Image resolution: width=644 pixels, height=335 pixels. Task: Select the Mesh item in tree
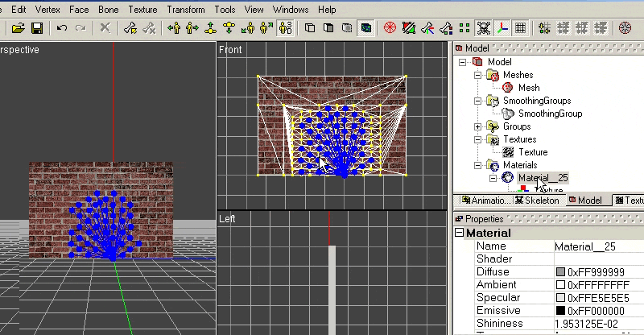(529, 88)
